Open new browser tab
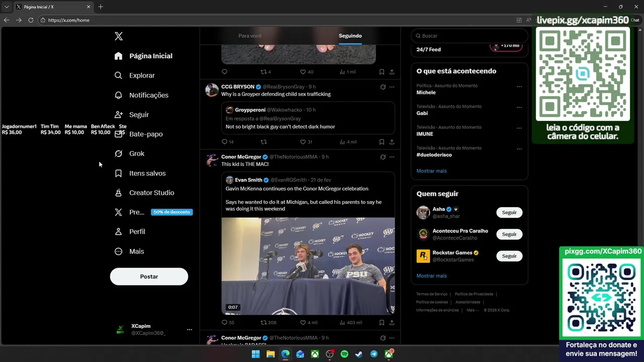Screen dimensions: 644x362 click(101, 7)
